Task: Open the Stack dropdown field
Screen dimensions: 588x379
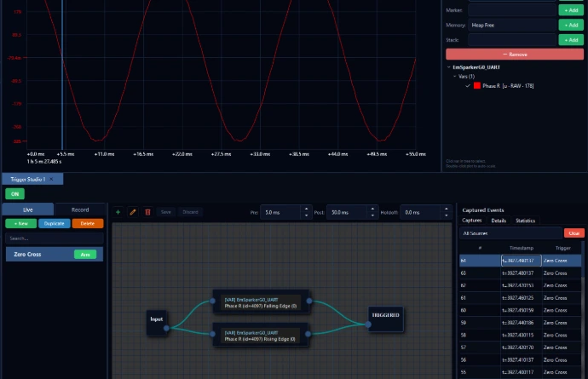Action: click(x=512, y=40)
